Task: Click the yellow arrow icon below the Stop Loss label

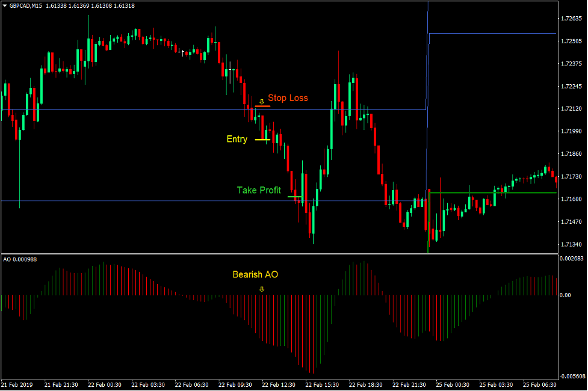Action: pyautogui.click(x=261, y=101)
